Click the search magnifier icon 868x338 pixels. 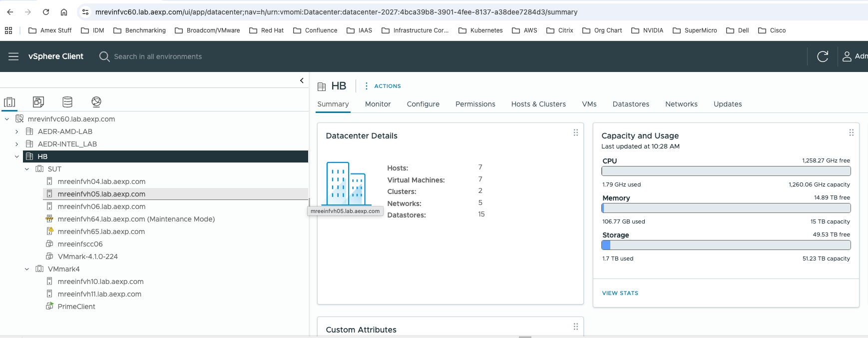pos(104,56)
